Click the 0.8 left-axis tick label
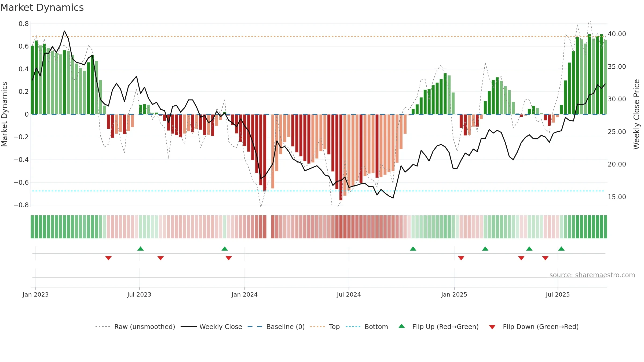This screenshot has height=362, width=644. (x=24, y=24)
